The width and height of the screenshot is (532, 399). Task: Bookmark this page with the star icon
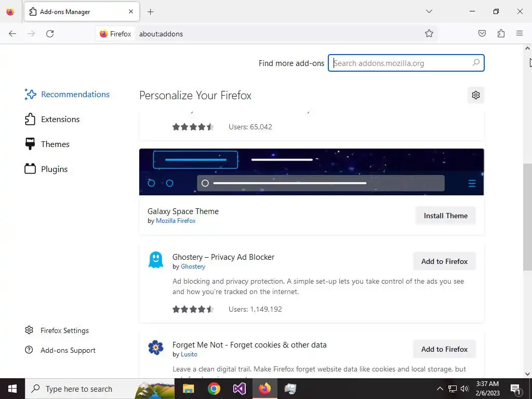coord(429,34)
